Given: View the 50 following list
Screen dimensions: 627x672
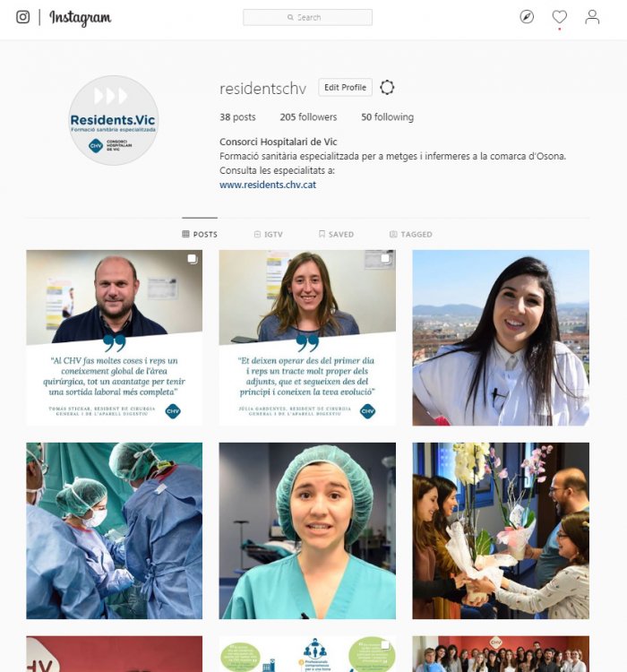Looking at the screenshot, I should (x=388, y=117).
